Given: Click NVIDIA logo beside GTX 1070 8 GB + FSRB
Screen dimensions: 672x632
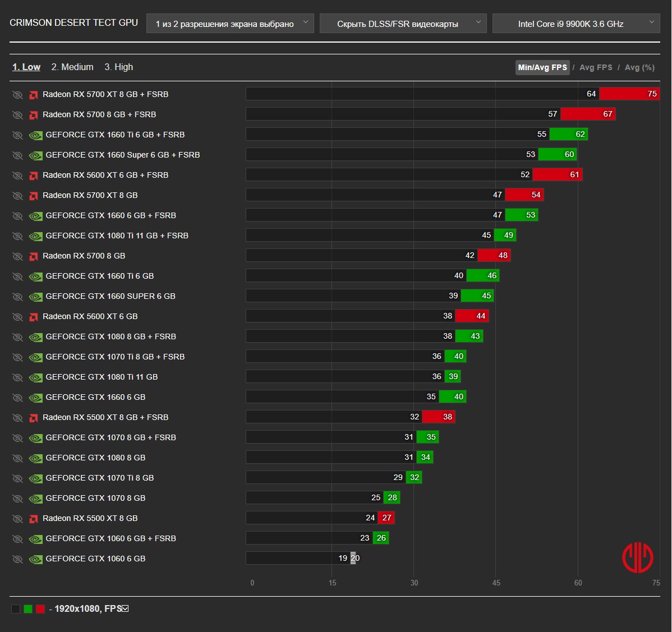Looking at the screenshot, I should (35, 438).
